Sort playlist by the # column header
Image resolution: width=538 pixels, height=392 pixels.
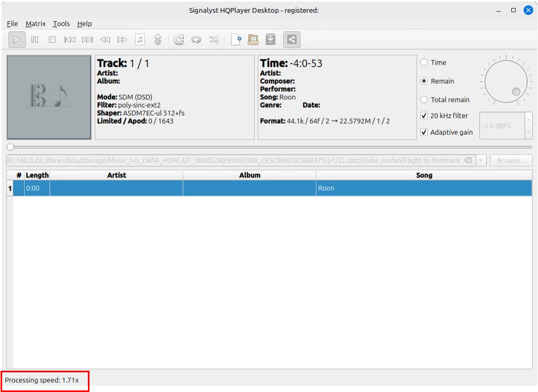(19, 175)
